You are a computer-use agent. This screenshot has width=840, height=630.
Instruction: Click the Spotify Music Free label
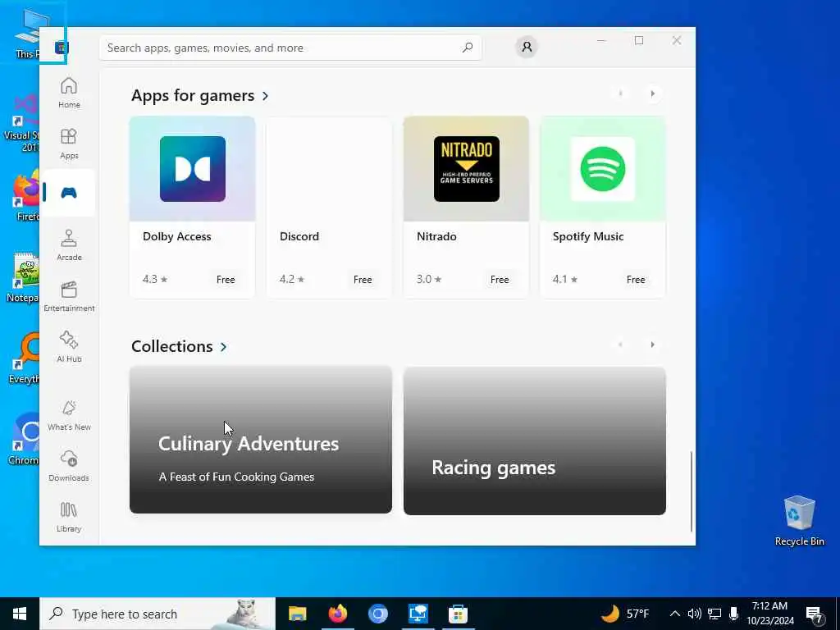[x=636, y=279]
